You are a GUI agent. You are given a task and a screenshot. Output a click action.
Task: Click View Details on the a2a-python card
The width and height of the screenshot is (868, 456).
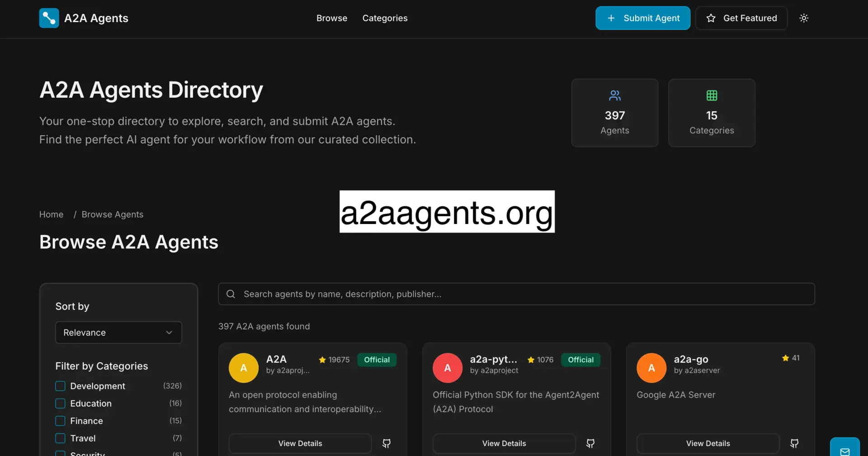504,443
